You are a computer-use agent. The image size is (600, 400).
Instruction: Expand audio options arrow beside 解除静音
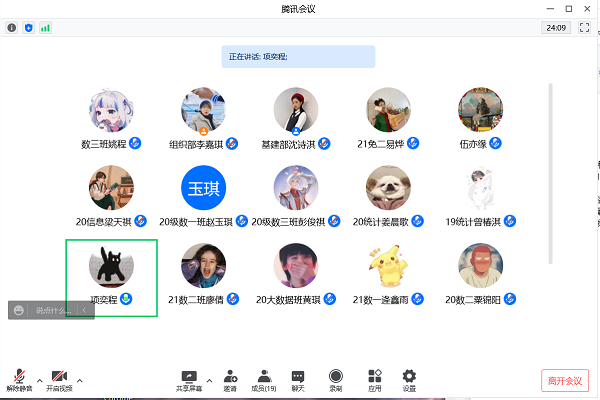[x=40, y=379]
